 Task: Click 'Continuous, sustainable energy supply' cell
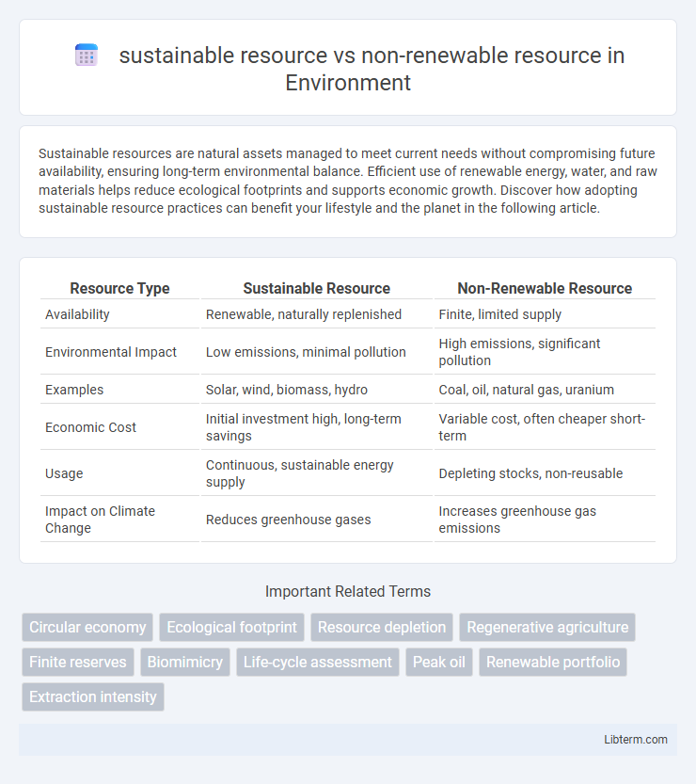pos(316,473)
